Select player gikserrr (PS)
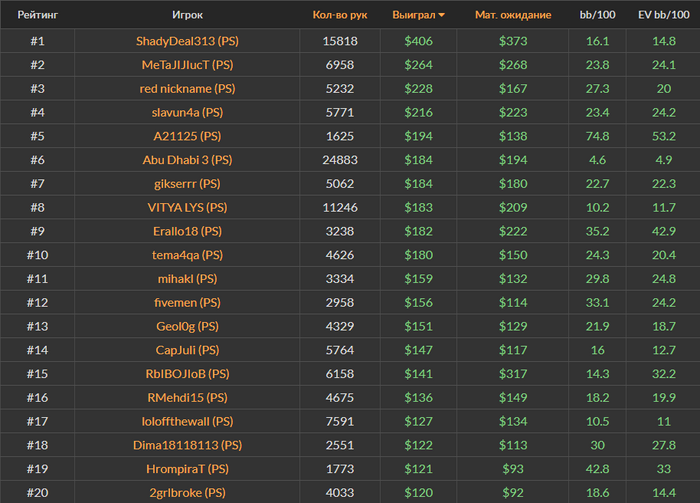 point(187,184)
